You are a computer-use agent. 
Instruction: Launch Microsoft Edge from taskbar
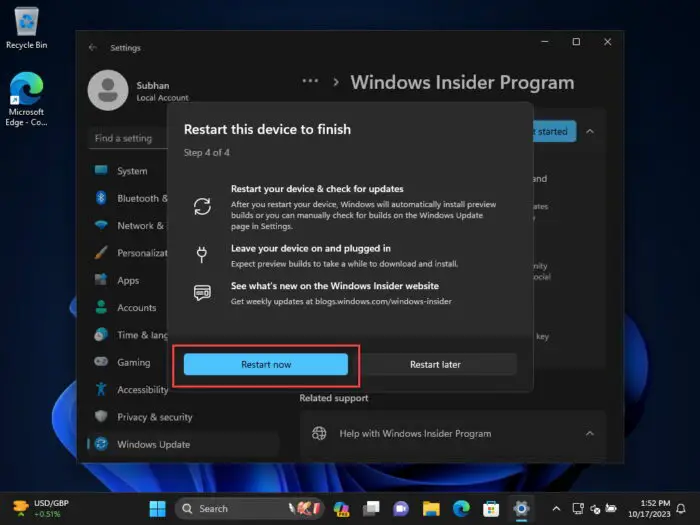pyautogui.click(x=461, y=508)
